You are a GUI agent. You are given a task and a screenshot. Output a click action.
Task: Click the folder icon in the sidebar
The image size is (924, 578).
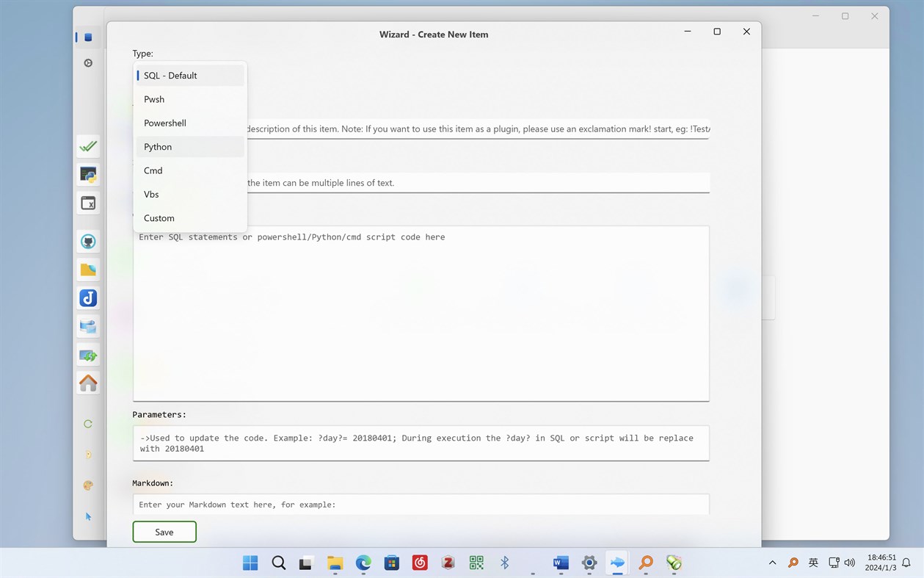coord(88,270)
